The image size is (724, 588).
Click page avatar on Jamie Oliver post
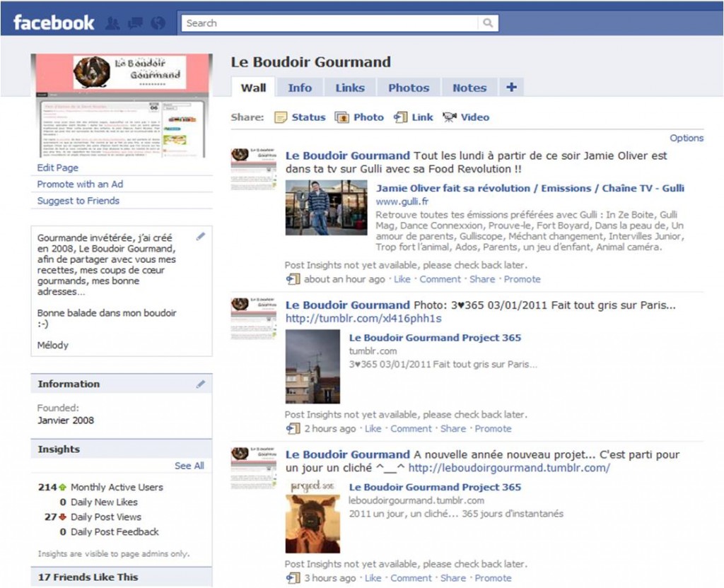tap(254, 169)
